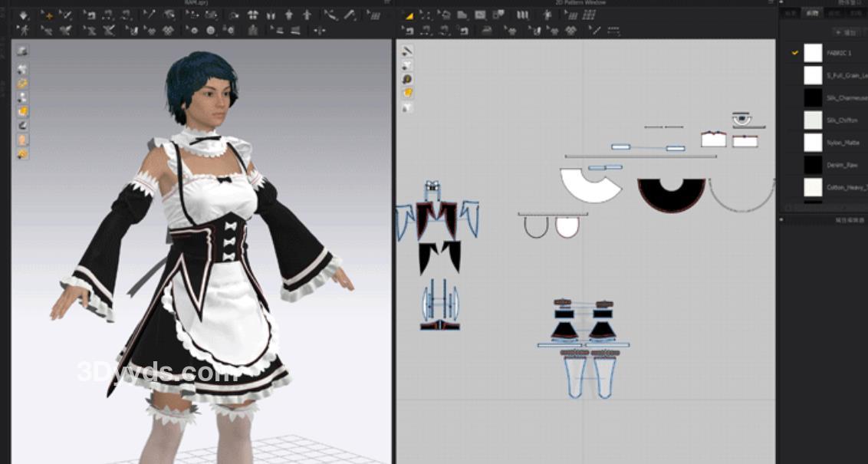Click the walking avatar animation icon
This screenshot has width=868, height=464.
[x=23, y=31]
